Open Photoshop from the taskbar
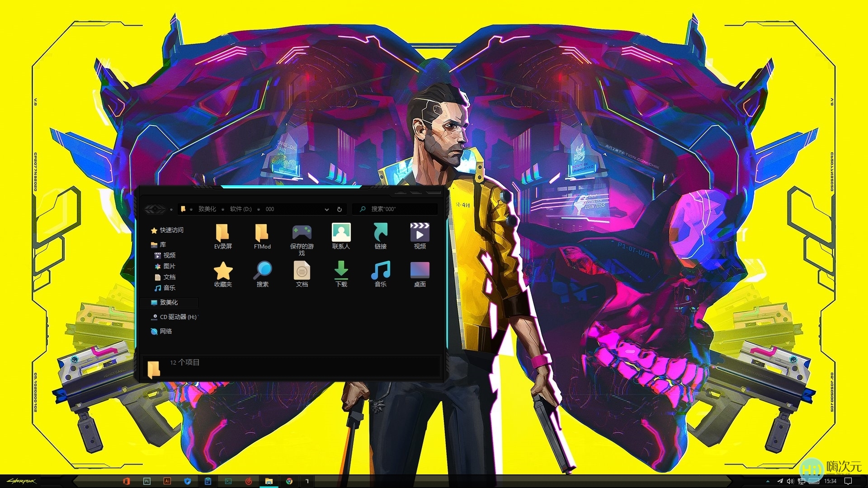Screen dimensions: 868x488 coord(148,482)
